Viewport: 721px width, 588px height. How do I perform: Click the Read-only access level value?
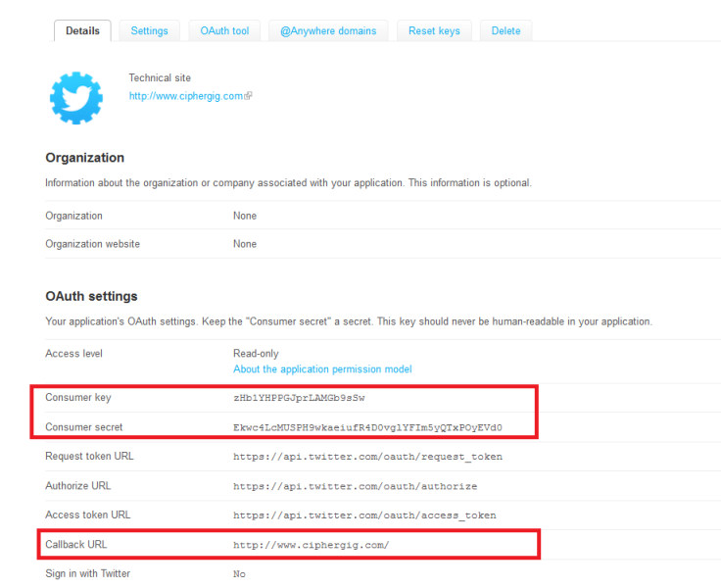256,354
